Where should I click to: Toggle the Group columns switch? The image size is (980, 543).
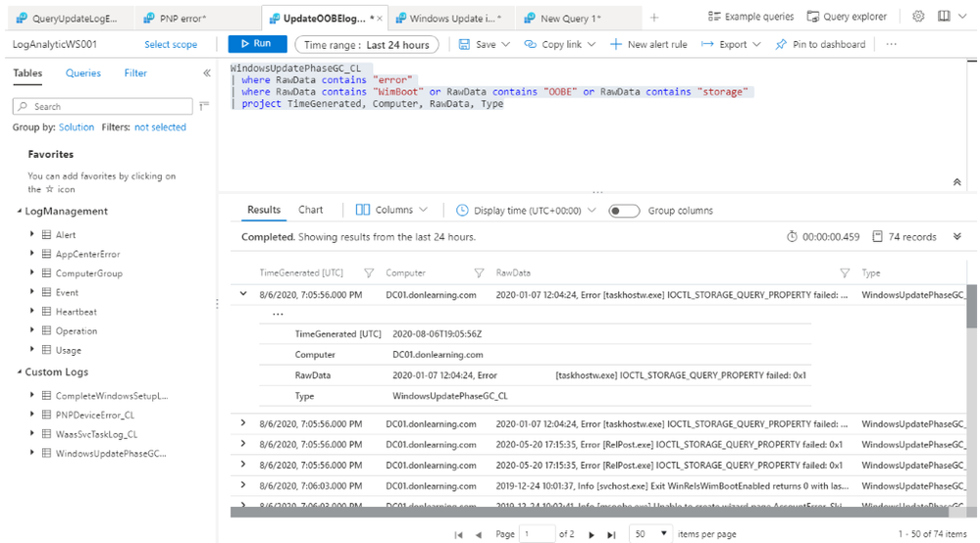point(624,211)
